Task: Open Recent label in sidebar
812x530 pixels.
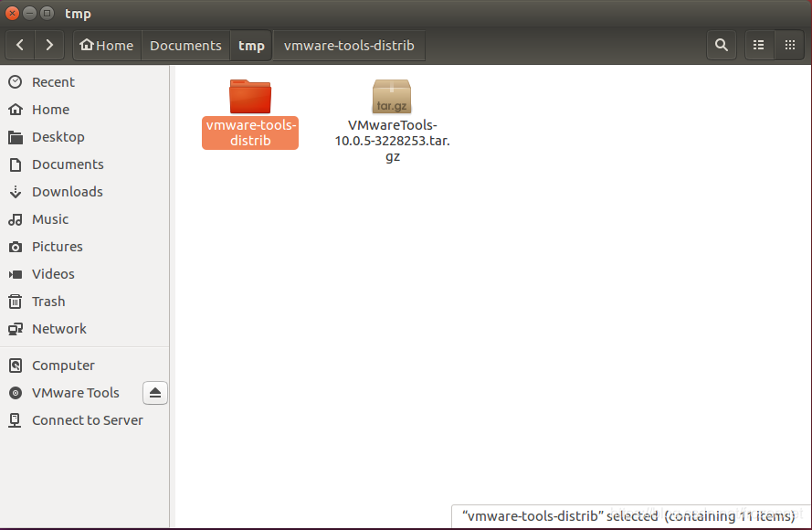Action: pos(53,82)
